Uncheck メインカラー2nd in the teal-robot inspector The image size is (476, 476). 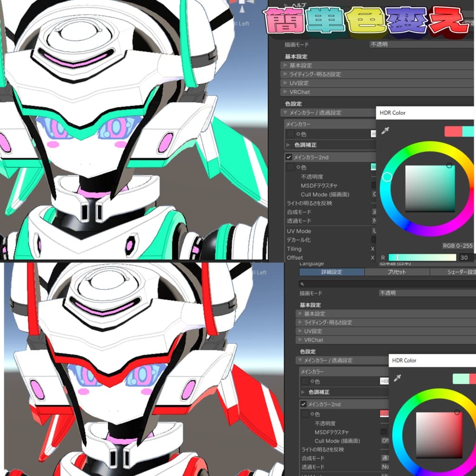point(289,158)
